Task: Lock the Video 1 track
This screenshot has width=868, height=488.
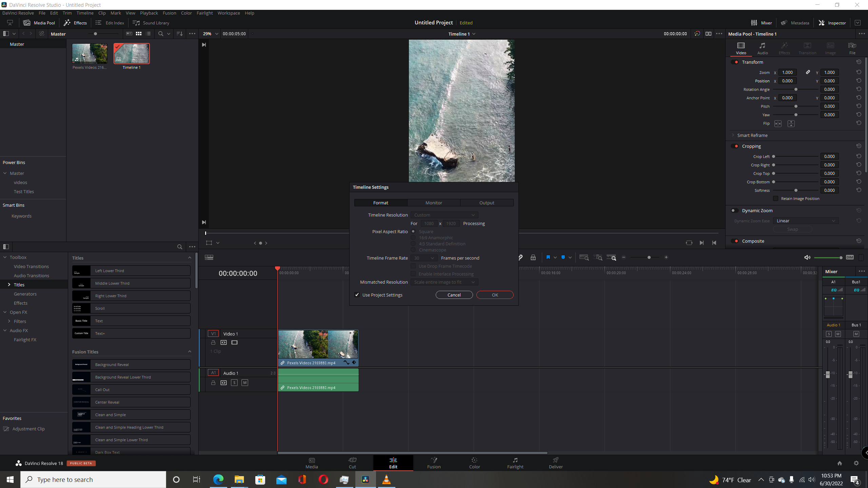Action: pos(213,343)
